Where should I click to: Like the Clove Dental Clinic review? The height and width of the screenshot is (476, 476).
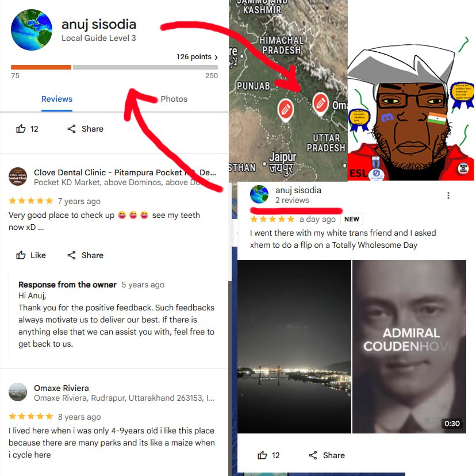click(x=30, y=255)
